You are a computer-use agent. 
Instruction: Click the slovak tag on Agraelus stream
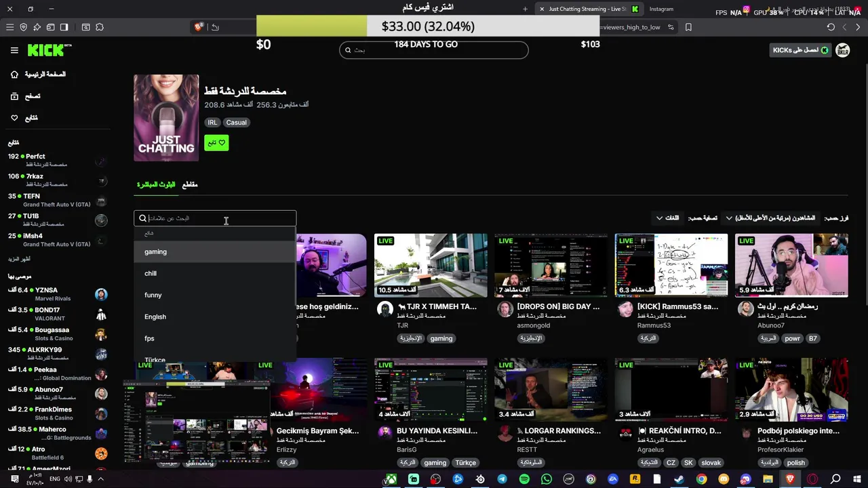711,463
